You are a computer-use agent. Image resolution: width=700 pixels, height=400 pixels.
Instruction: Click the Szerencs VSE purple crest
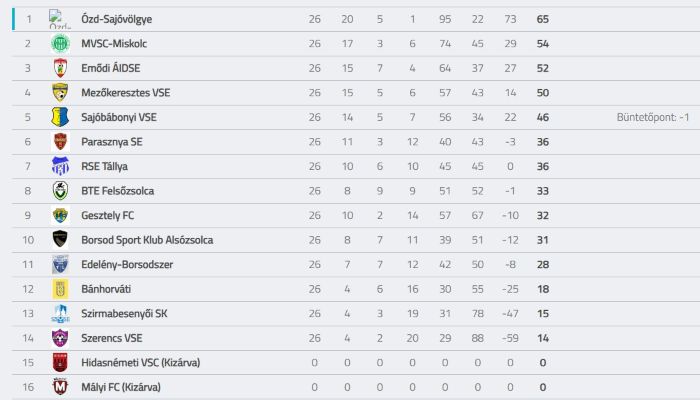pos(60,338)
